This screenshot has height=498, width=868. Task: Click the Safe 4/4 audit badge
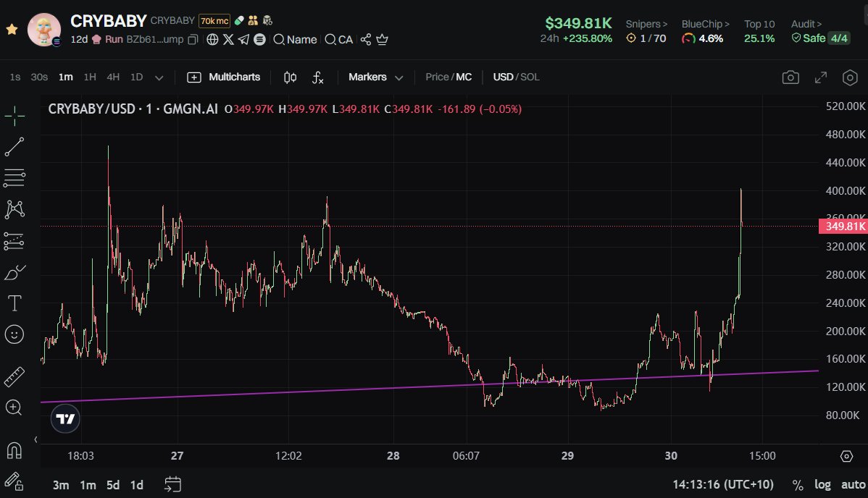(820, 38)
